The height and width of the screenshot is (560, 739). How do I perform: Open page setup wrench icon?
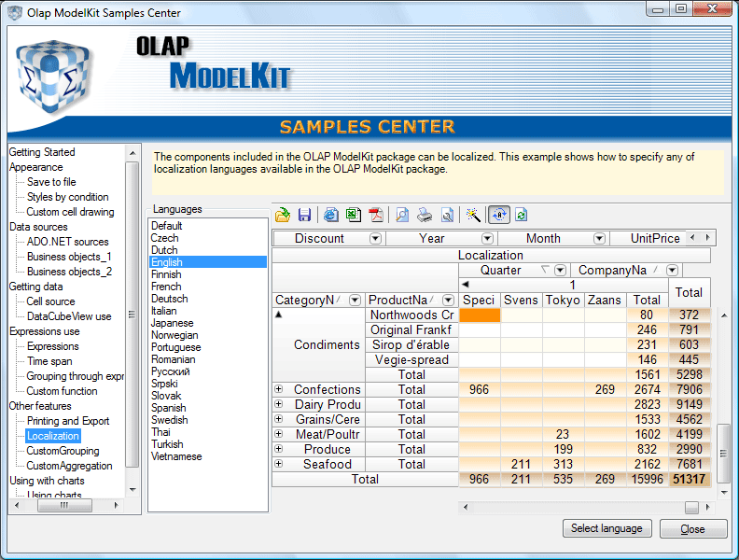click(447, 215)
